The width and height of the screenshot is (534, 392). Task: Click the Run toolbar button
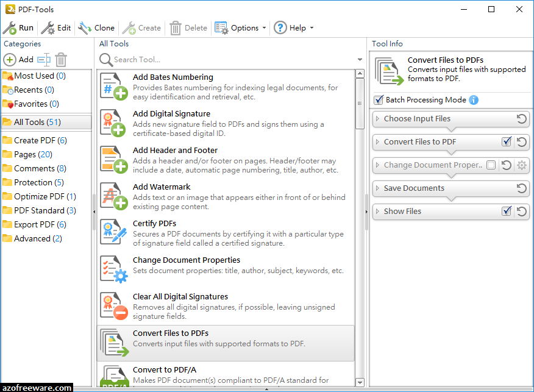click(x=18, y=28)
